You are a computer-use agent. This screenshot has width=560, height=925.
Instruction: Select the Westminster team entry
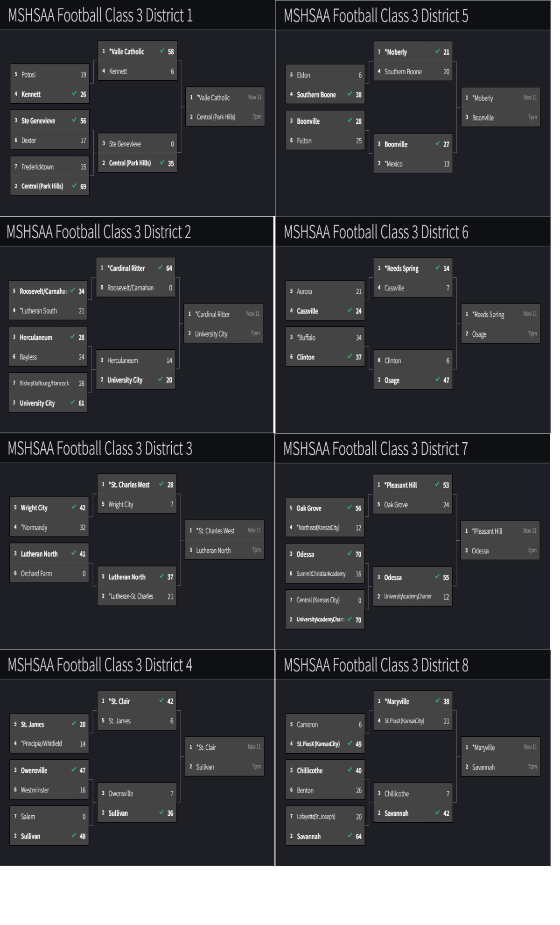35,790
